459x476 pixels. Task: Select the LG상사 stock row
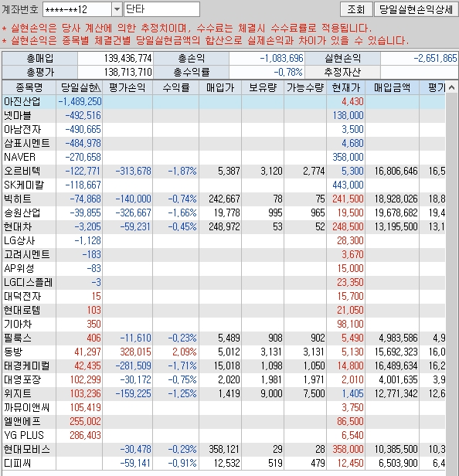tap(224, 241)
